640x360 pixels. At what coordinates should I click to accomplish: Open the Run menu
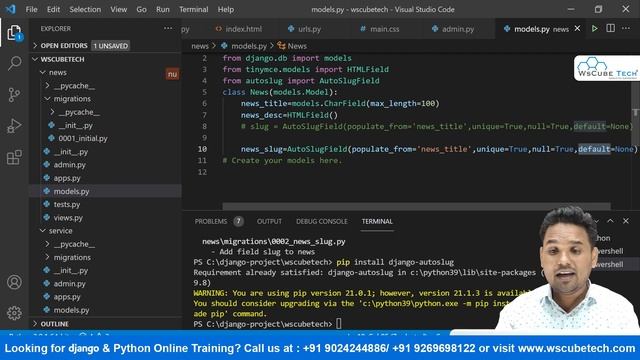[x=162, y=9]
